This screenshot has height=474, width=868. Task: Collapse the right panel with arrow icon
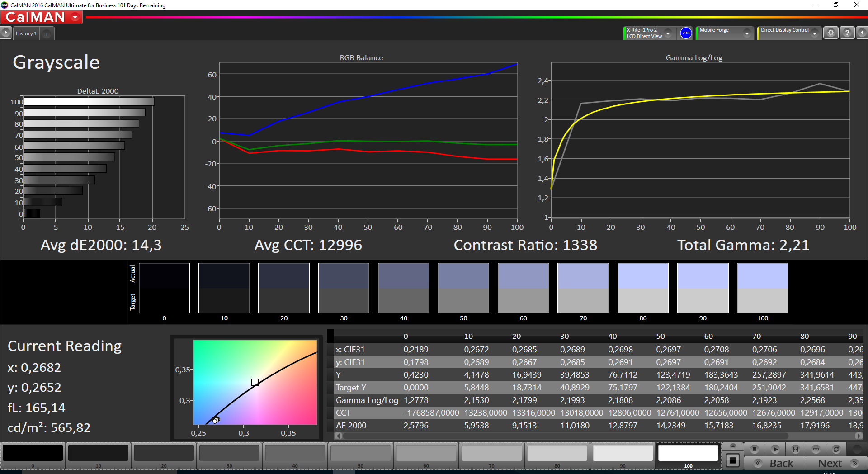(862, 33)
